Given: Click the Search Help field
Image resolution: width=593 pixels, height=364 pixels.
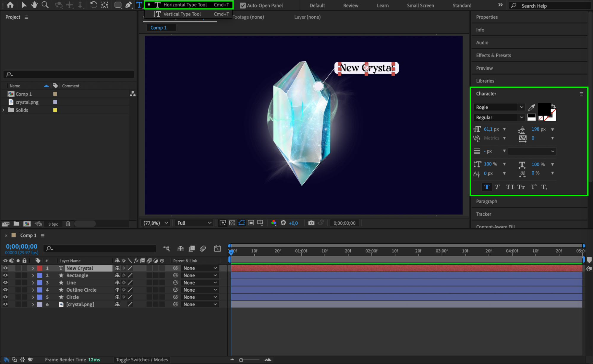Looking at the screenshot, I should pos(550,6).
